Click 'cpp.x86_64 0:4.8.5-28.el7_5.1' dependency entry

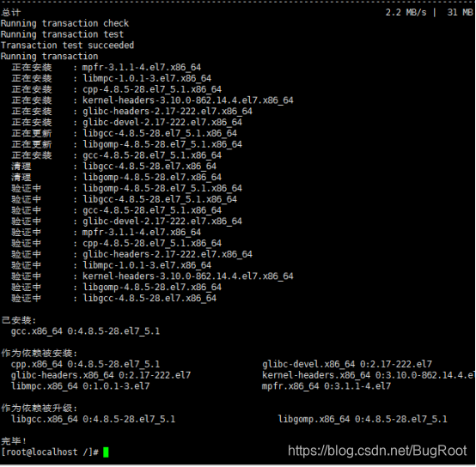tap(85, 364)
